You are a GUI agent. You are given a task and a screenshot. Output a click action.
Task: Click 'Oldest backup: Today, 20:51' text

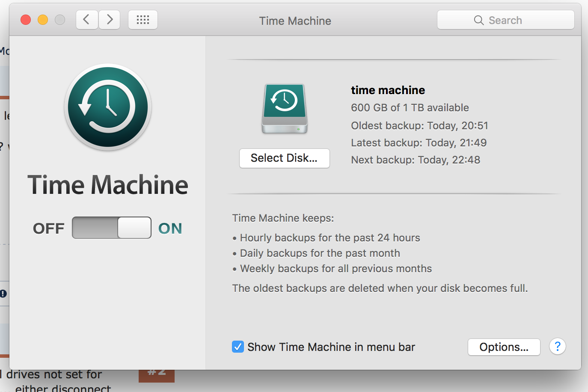420,126
